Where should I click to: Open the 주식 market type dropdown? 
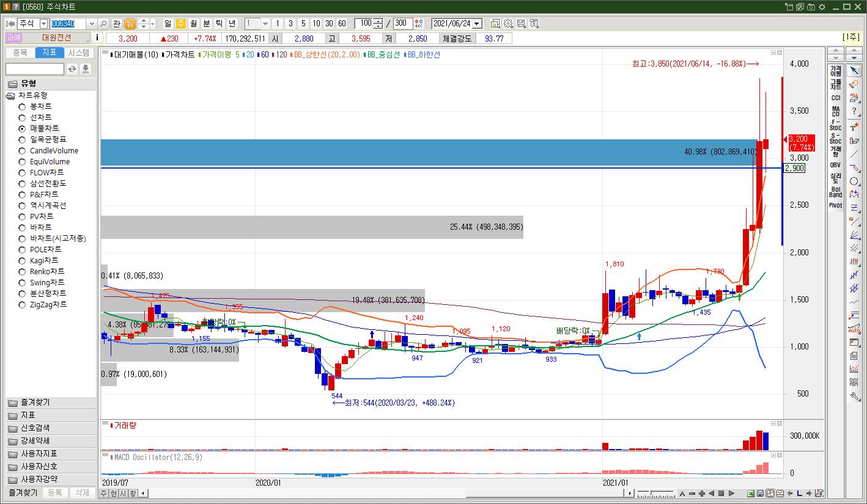pyautogui.click(x=43, y=24)
